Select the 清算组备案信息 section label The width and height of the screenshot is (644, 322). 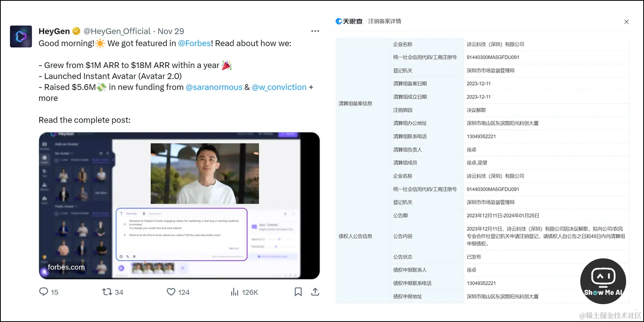coord(355,103)
